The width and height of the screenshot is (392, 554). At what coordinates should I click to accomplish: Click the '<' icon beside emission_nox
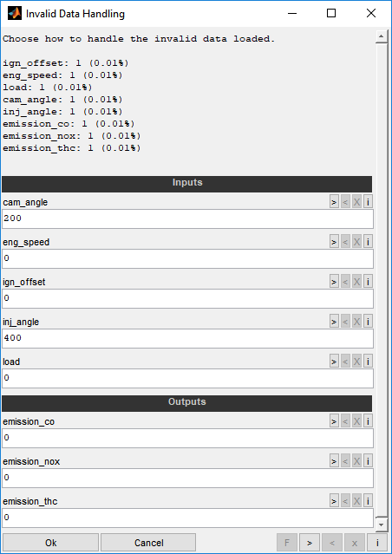pos(345,461)
